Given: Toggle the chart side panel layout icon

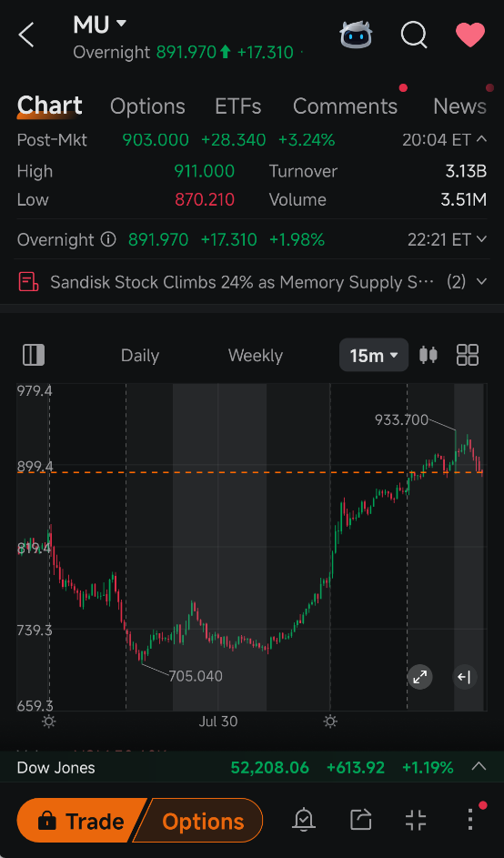Looking at the screenshot, I should coord(34,355).
